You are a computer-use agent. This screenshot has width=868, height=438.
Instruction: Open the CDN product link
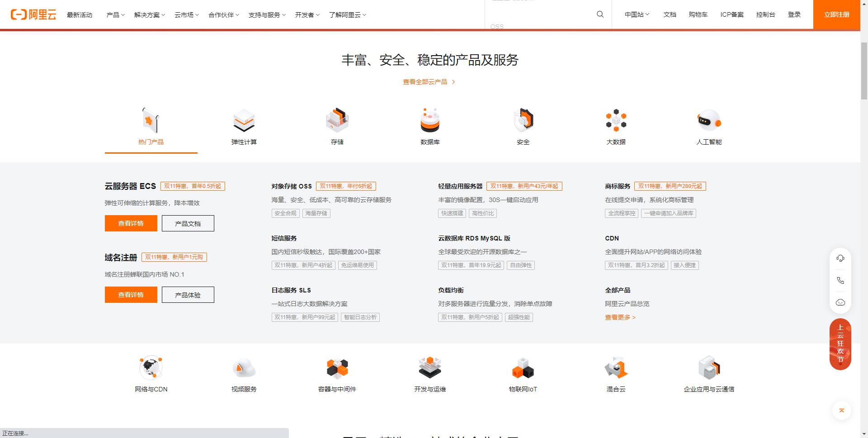[x=612, y=238]
